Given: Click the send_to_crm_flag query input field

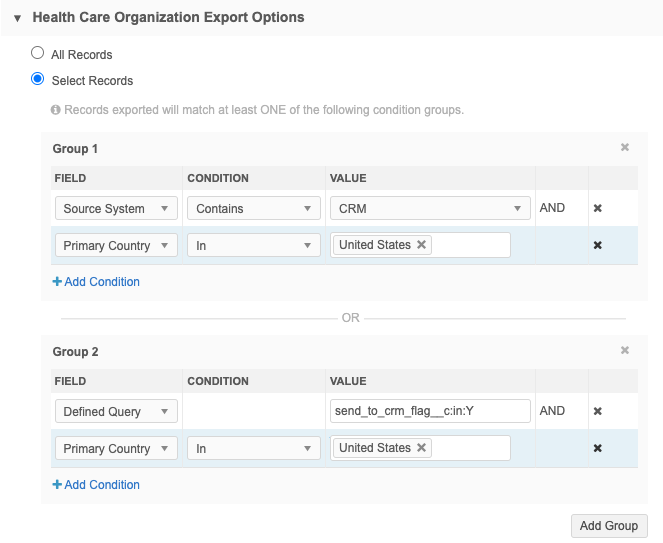Looking at the screenshot, I should click(x=429, y=411).
